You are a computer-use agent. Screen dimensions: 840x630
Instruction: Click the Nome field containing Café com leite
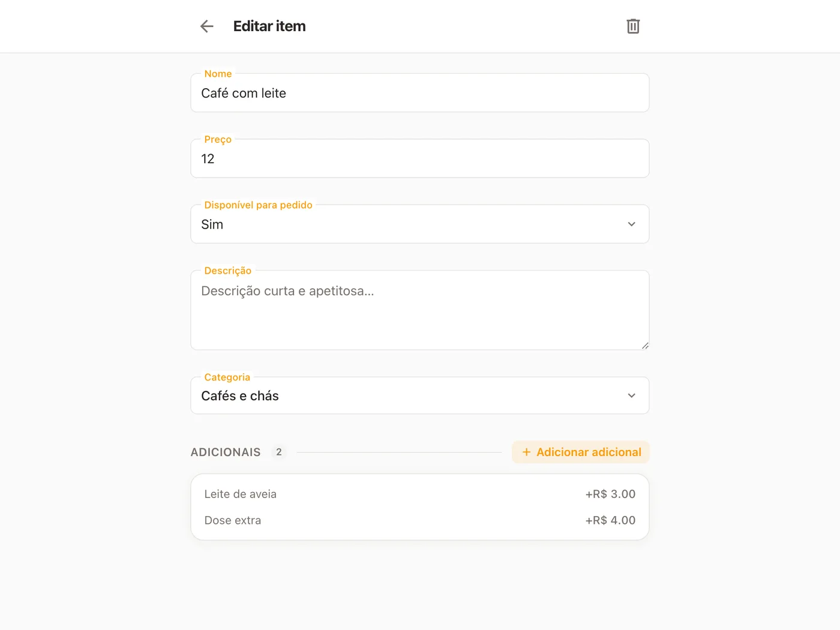(420, 93)
